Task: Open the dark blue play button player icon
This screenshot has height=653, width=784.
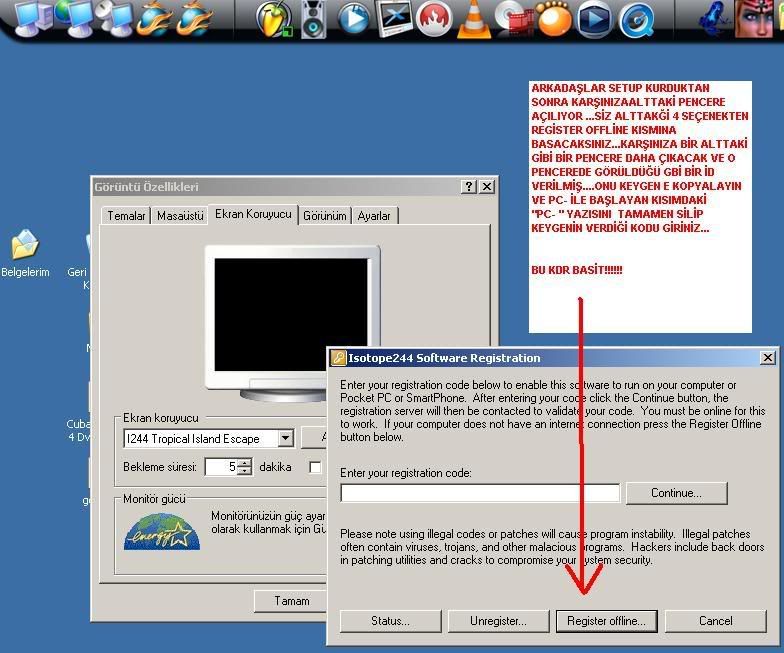Action: [594, 20]
